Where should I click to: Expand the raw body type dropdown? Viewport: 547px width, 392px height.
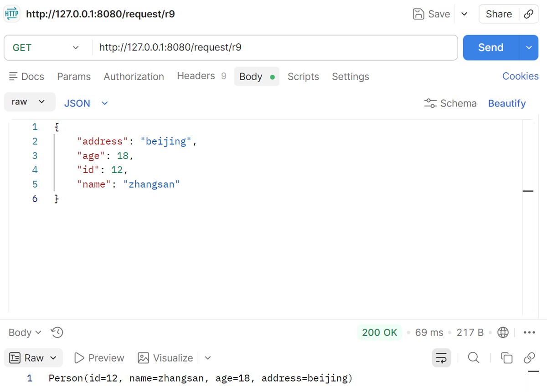[29, 102]
